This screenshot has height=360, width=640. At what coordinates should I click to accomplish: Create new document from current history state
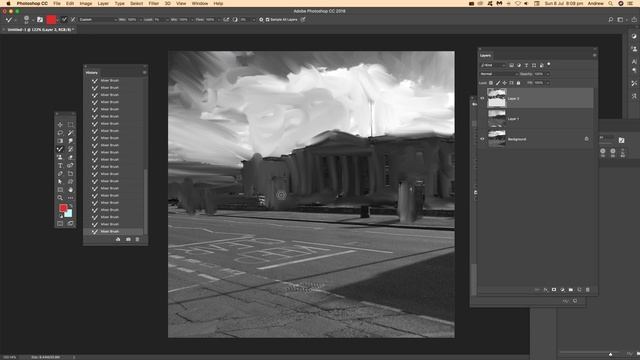118,240
